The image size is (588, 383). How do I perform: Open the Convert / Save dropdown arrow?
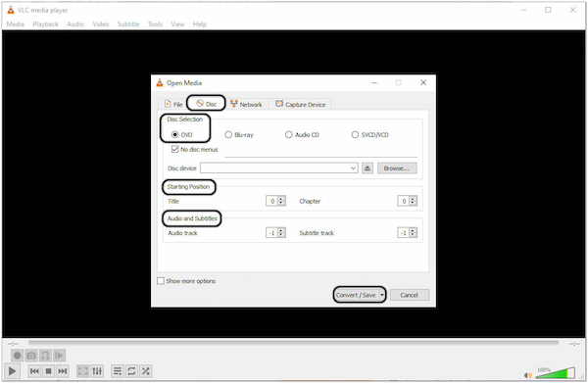[x=382, y=295]
